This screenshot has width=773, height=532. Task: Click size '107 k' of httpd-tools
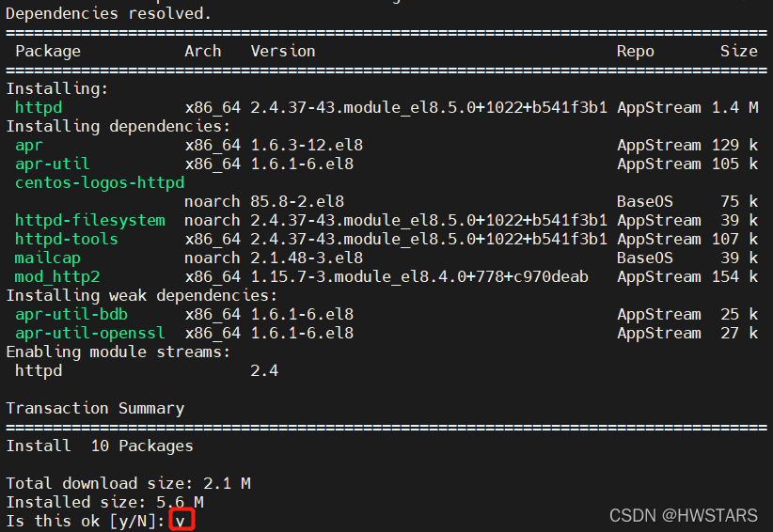point(734,239)
